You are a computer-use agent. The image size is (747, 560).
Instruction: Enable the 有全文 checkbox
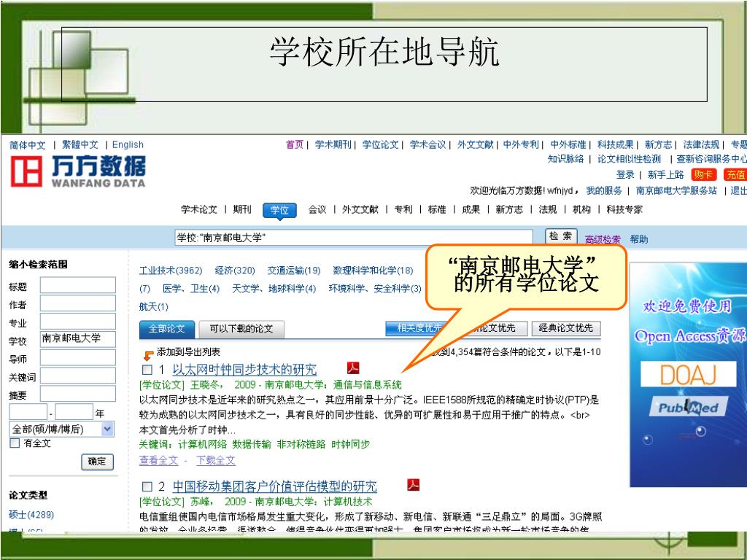click(x=15, y=443)
